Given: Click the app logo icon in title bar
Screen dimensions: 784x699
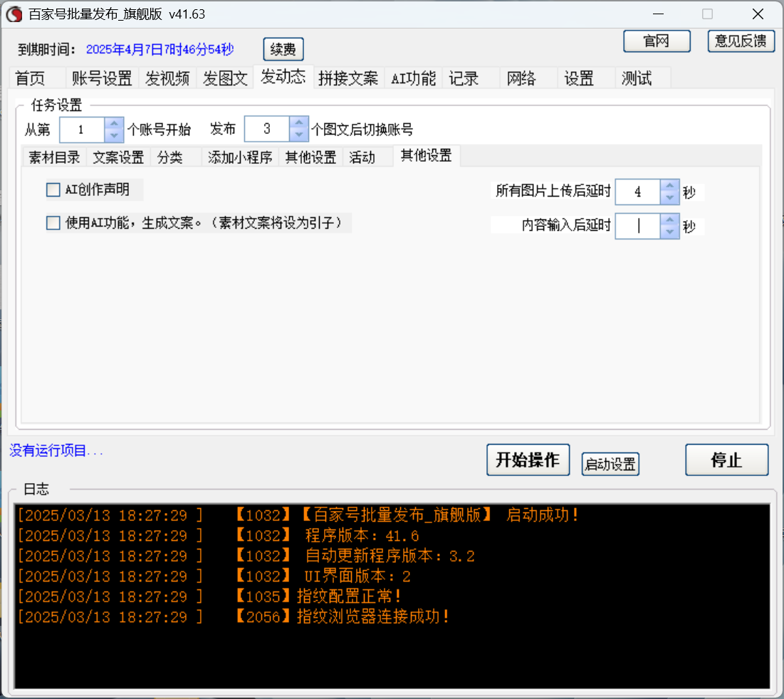Looking at the screenshot, I should pos(14,14).
